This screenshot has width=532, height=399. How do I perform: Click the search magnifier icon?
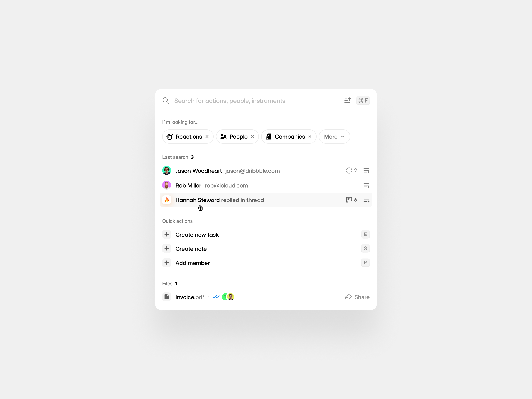click(x=166, y=101)
